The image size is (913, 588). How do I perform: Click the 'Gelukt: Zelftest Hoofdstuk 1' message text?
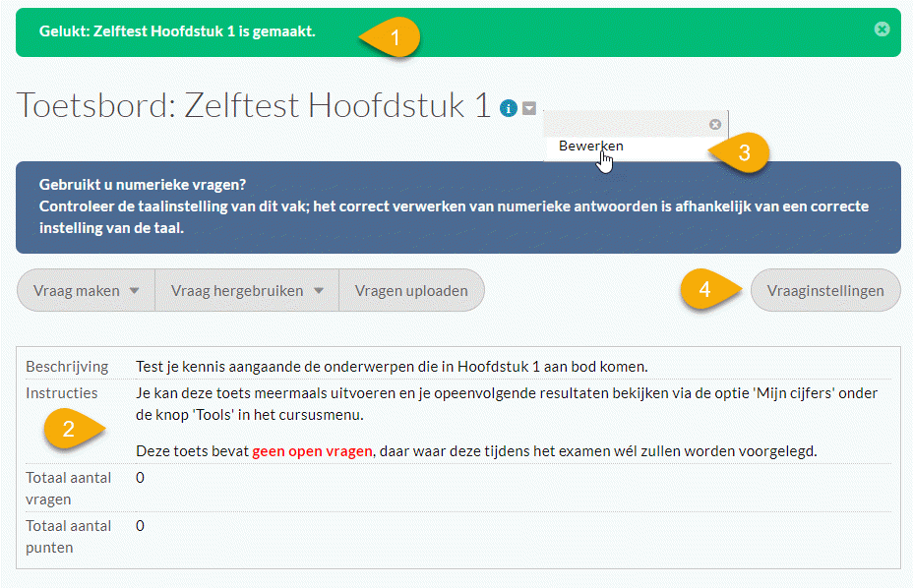click(x=177, y=31)
